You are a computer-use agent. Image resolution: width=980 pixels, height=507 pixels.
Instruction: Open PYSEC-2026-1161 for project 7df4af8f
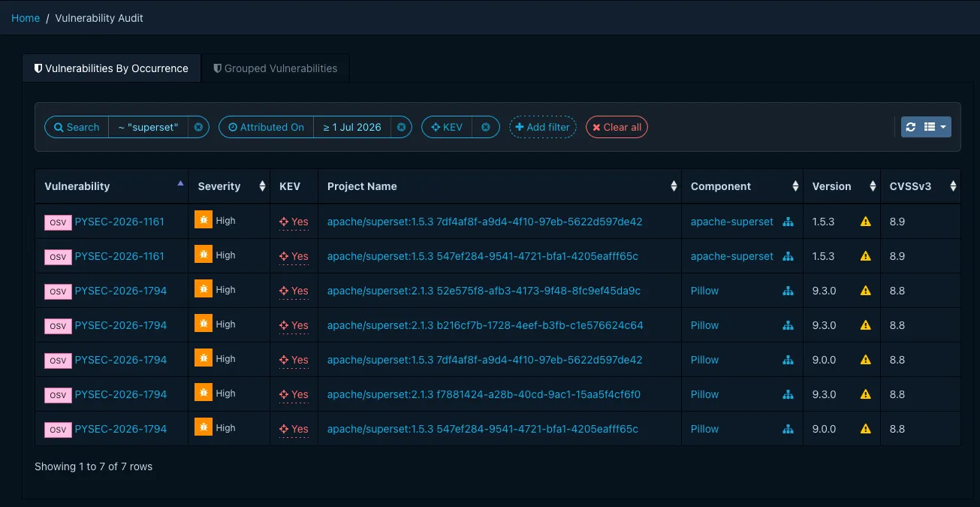tap(120, 222)
